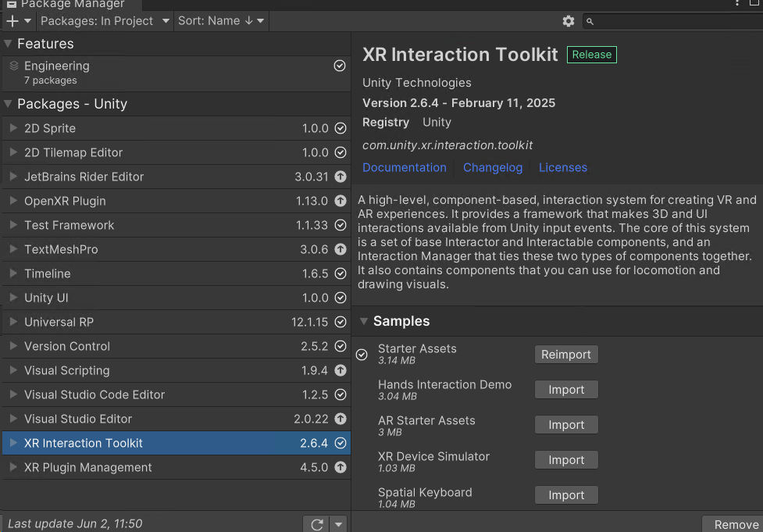Click the package search field
This screenshot has height=532, width=763.
click(676, 21)
